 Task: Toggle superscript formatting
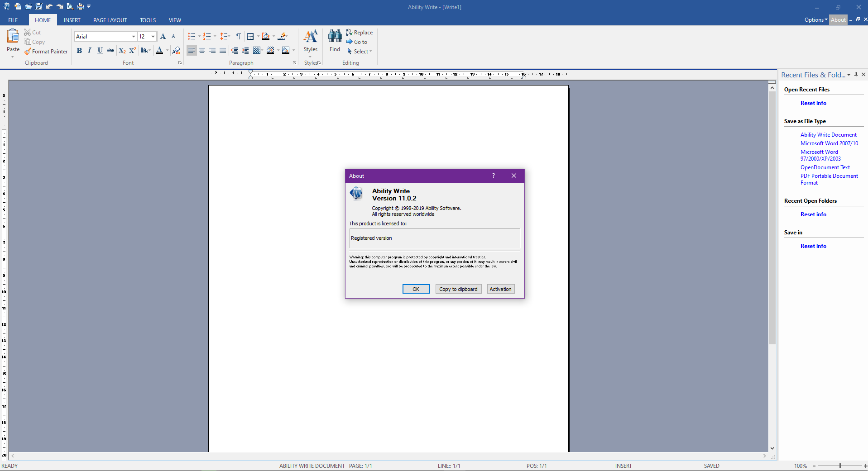point(132,50)
